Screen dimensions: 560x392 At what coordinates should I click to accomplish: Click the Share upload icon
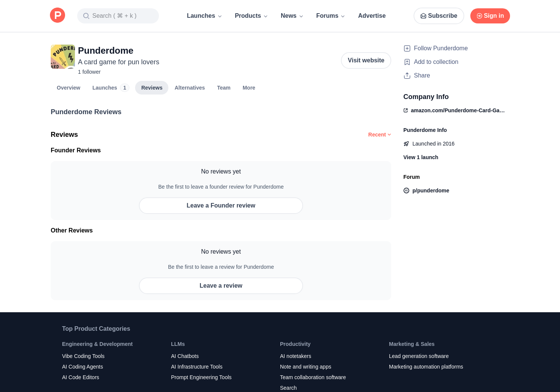pos(407,76)
